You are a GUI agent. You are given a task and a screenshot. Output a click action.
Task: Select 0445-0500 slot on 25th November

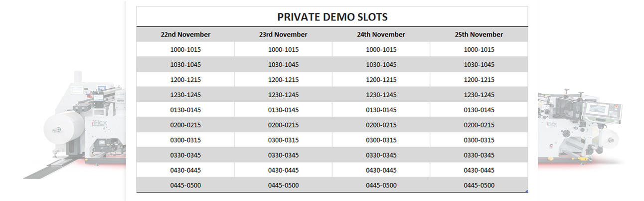coord(479,186)
